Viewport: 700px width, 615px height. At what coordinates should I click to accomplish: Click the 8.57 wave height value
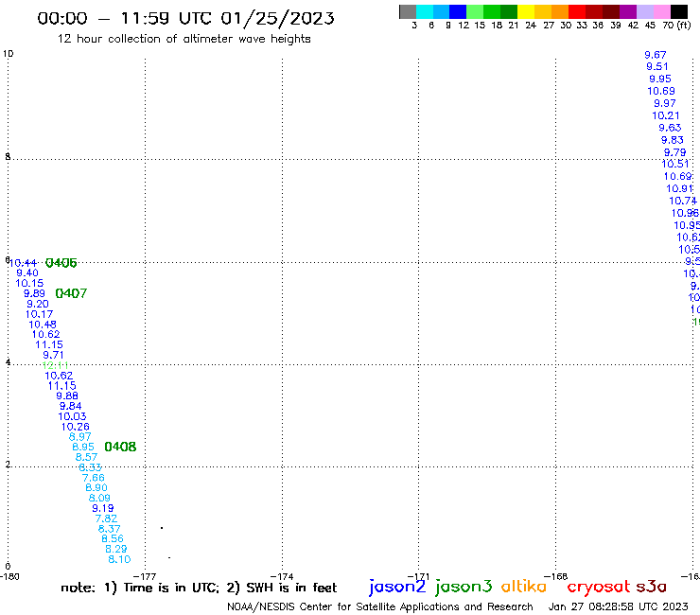tap(86, 457)
